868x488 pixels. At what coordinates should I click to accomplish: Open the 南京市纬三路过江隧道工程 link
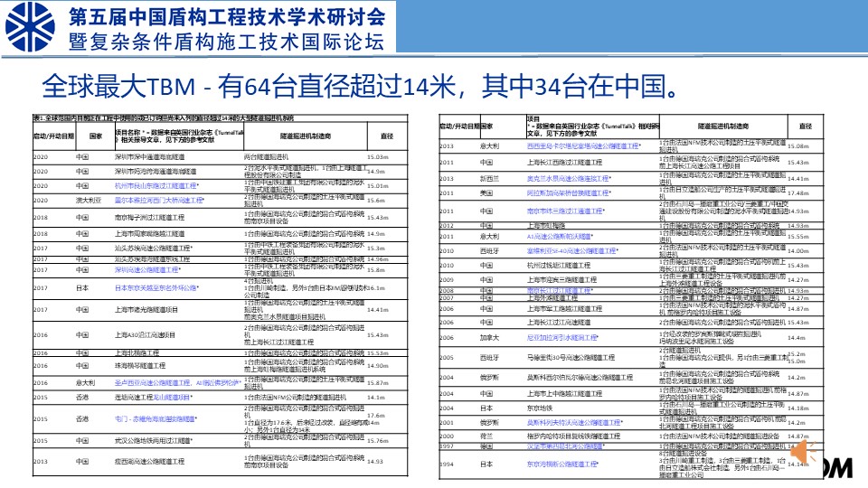[566, 211]
